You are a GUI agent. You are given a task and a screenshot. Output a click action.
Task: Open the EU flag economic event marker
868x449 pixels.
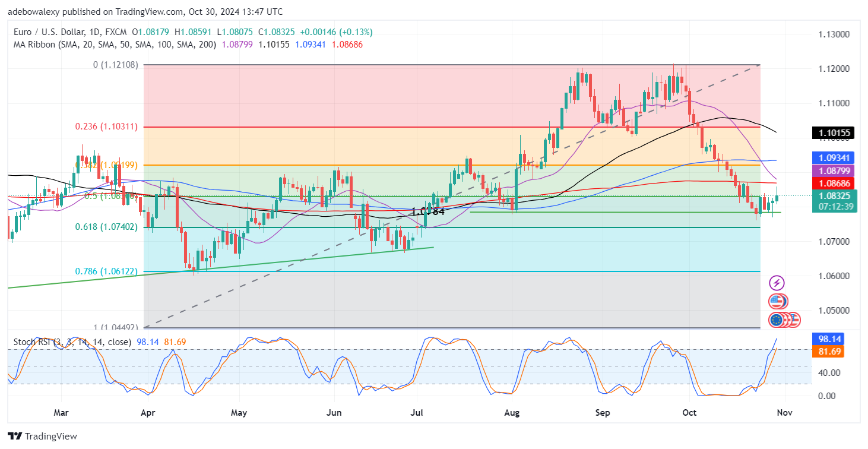776,320
